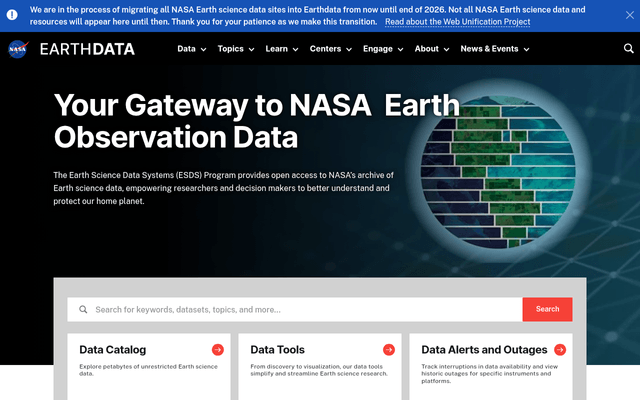The height and width of the screenshot is (400, 640).
Task: Expand the News & Events menu chevron
Action: point(527,49)
